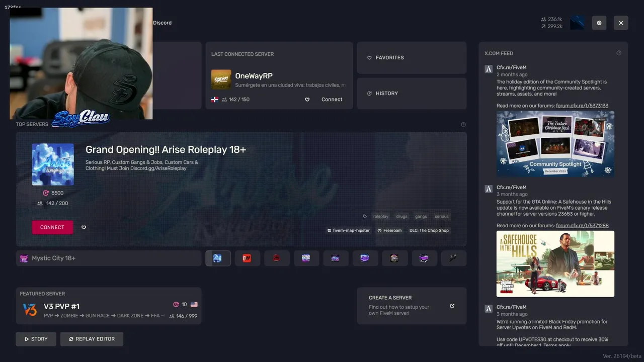644x362 pixels.
Task: Click DLC: The Chop Shop label
Action: click(x=429, y=231)
